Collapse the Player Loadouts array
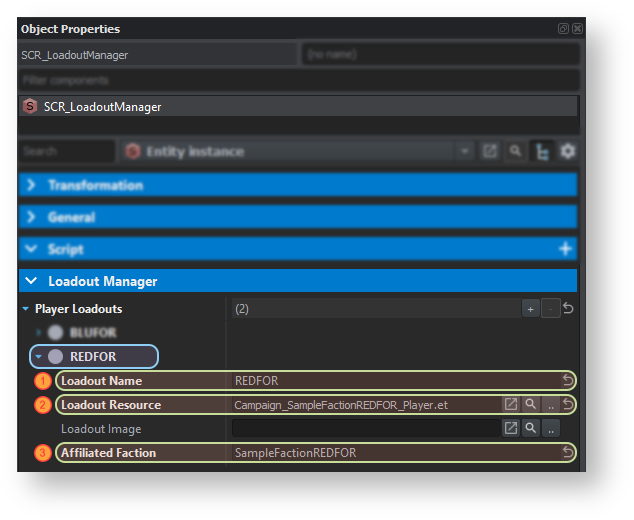 point(25,309)
